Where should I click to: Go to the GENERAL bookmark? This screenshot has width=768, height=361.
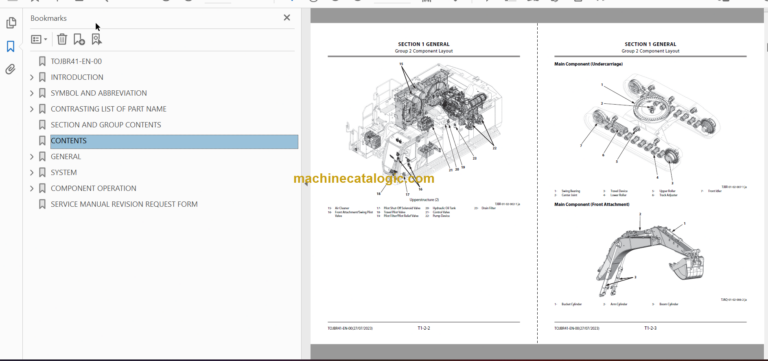click(x=66, y=157)
